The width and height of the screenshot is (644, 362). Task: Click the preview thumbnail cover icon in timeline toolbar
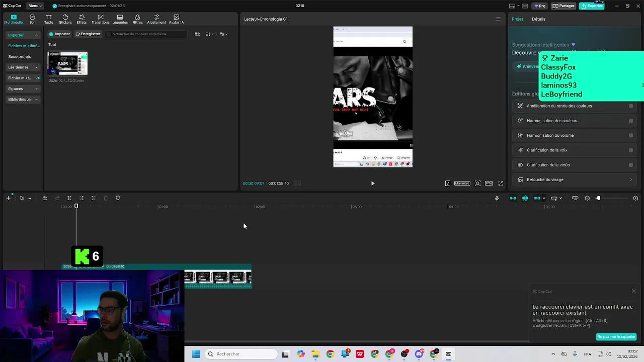(575, 198)
